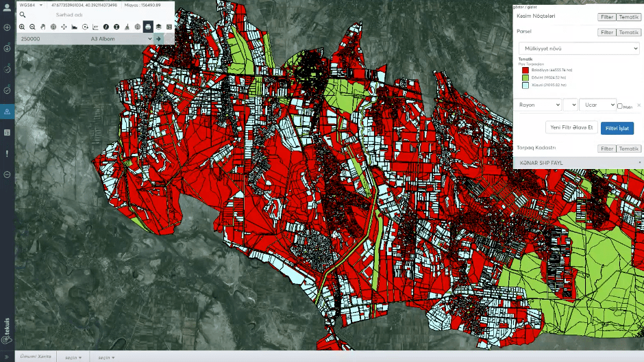Click the zoom in magnifier tool
The height and width of the screenshot is (362, 644).
pyautogui.click(x=22, y=27)
